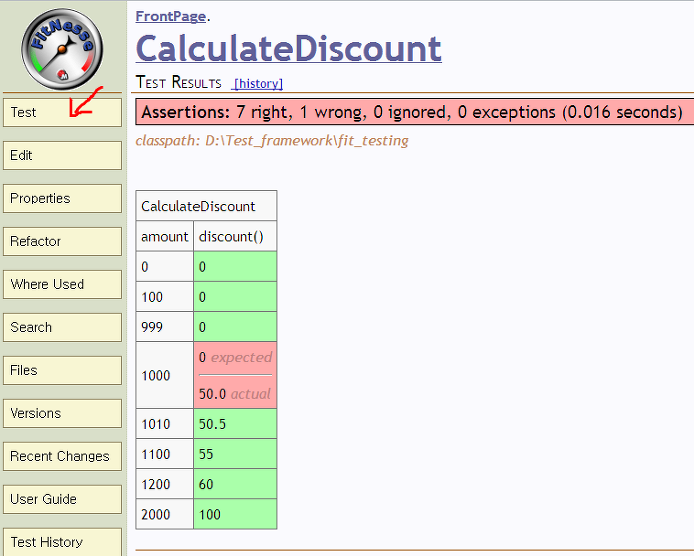
Task: Click the classpath text line
Action: [272, 140]
